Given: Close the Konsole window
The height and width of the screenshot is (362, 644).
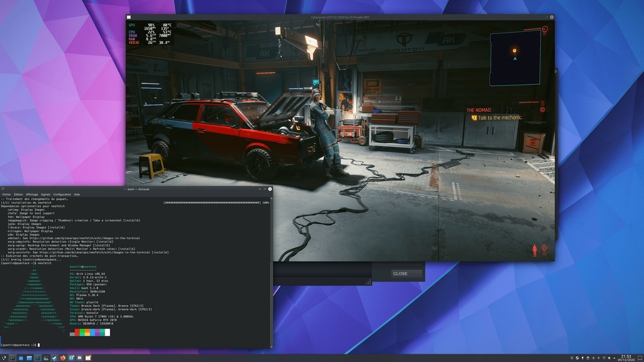Looking at the screenshot, I should pyautogui.click(x=270, y=189).
